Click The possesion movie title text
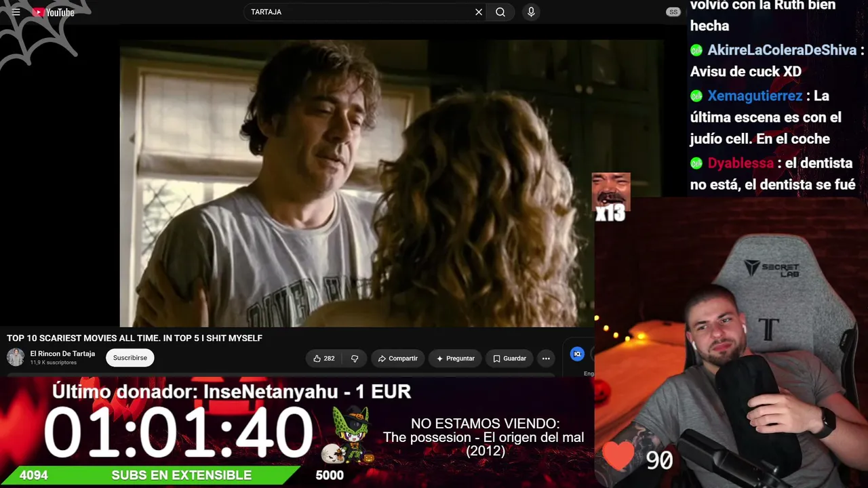 coord(484,444)
